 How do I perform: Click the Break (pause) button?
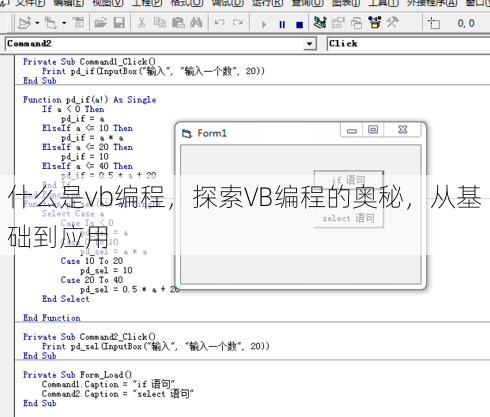[x=282, y=24]
